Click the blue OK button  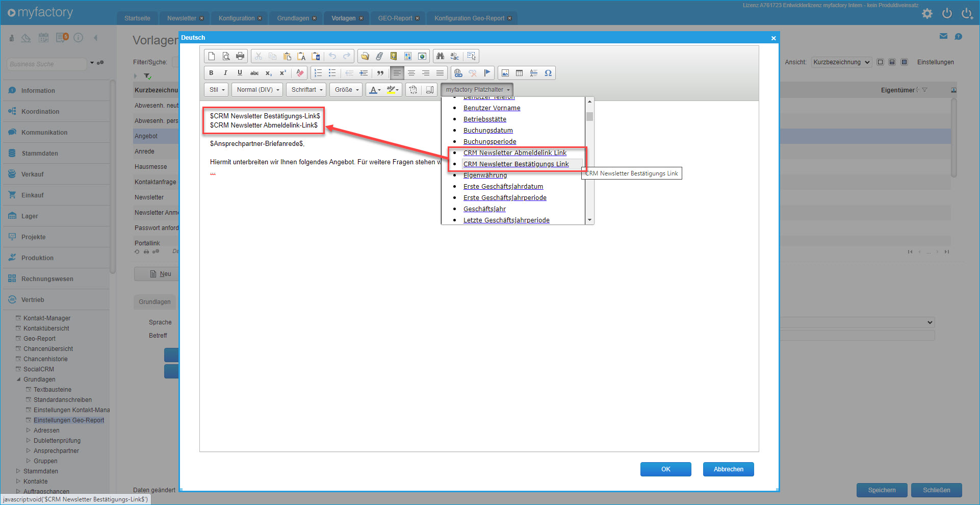tap(665, 469)
